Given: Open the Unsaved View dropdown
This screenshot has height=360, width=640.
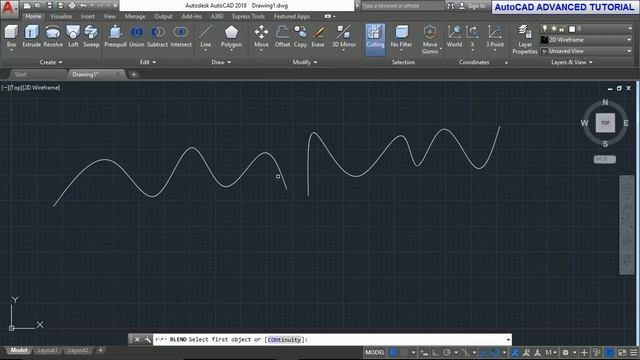Looking at the screenshot, I should (586, 51).
